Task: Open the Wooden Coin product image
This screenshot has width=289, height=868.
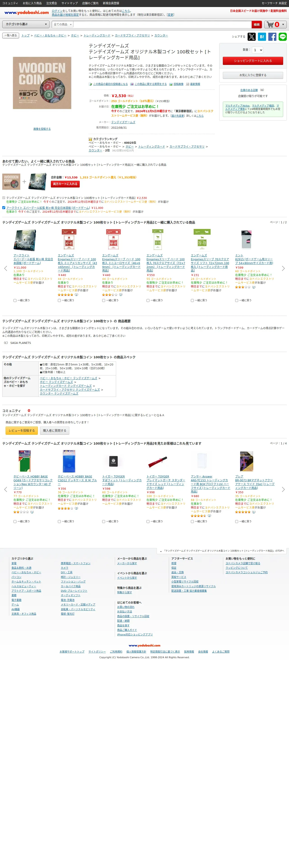Action: tap(42, 83)
